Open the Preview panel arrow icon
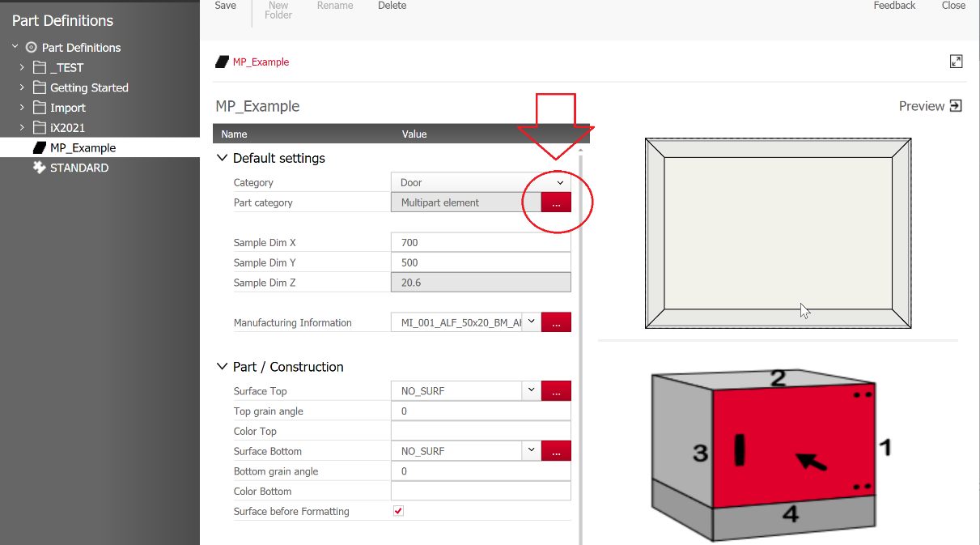The width and height of the screenshot is (980, 545). click(x=956, y=106)
